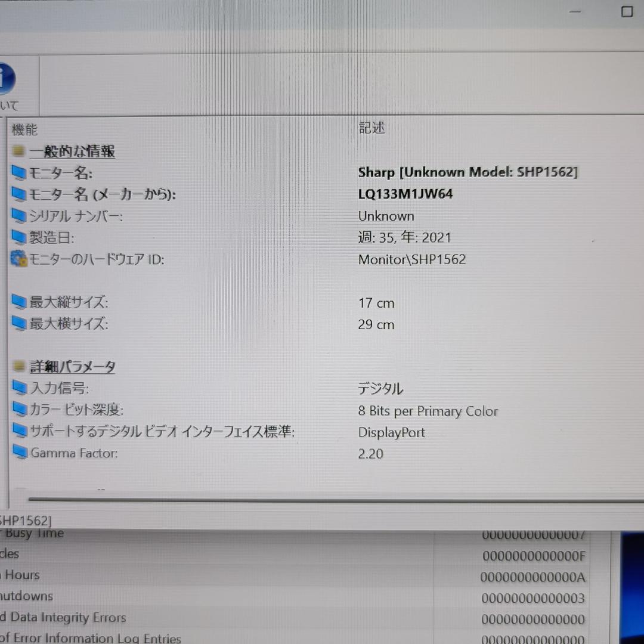Screen dimensions: 644x644
Task: Click the monitor icon next to モニター名
Action: tap(18, 172)
